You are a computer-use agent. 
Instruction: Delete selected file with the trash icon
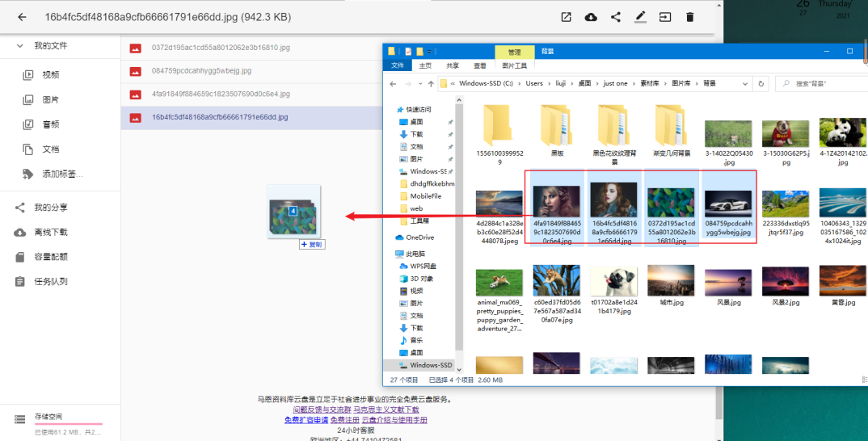(689, 17)
